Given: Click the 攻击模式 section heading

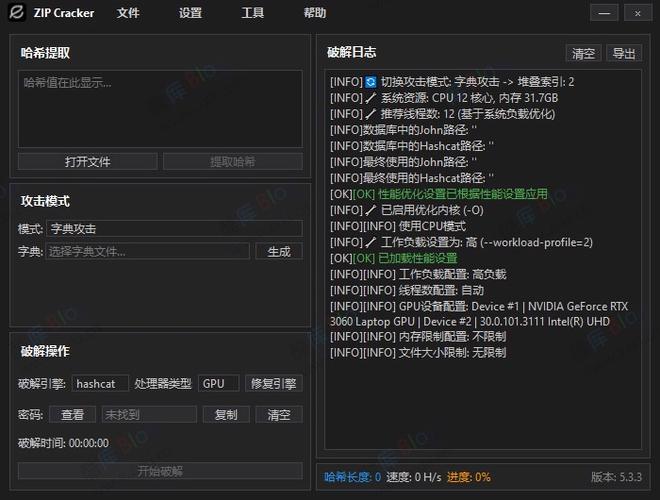Looking at the screenshot, I should click(45, 201).
